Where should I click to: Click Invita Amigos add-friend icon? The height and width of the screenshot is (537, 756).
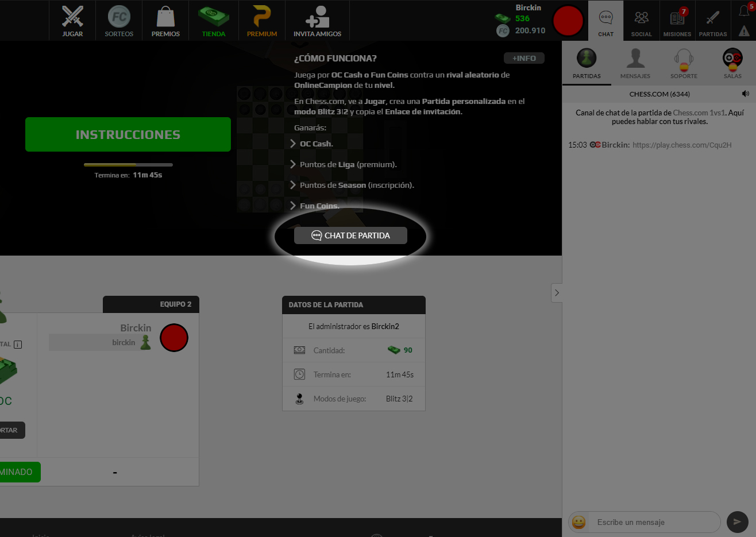point(317,21)
